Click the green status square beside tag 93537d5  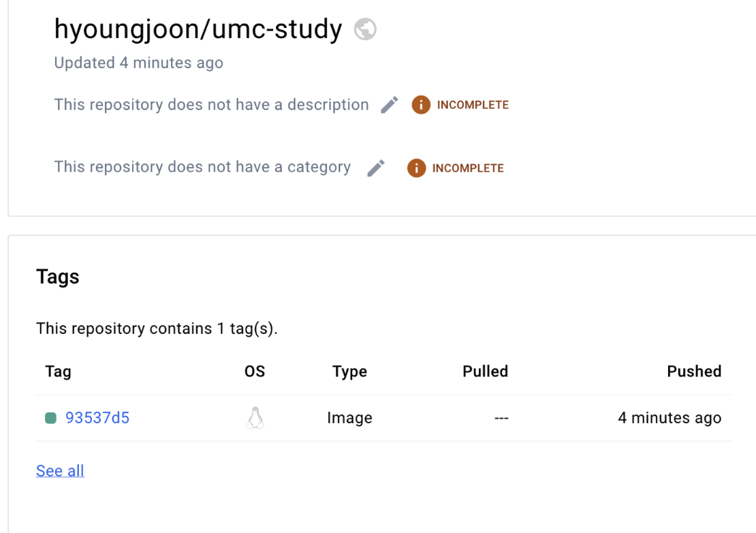pos(50,418)
